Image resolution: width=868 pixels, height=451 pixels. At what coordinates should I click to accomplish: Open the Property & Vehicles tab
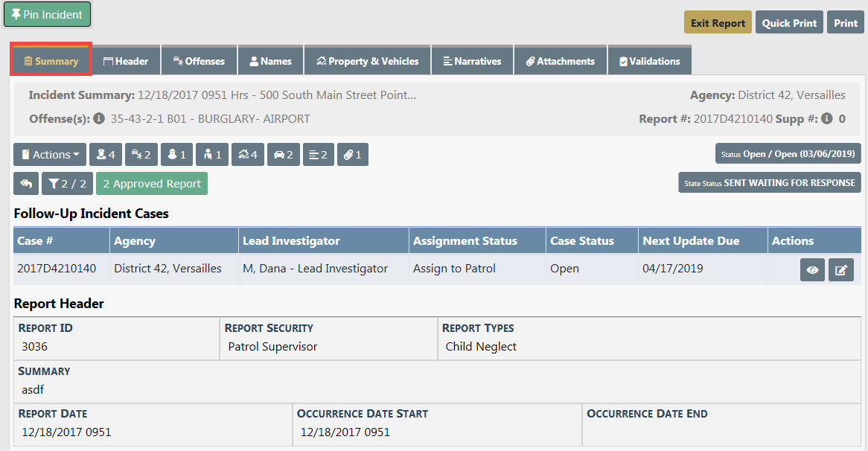[x=368, y=61]
